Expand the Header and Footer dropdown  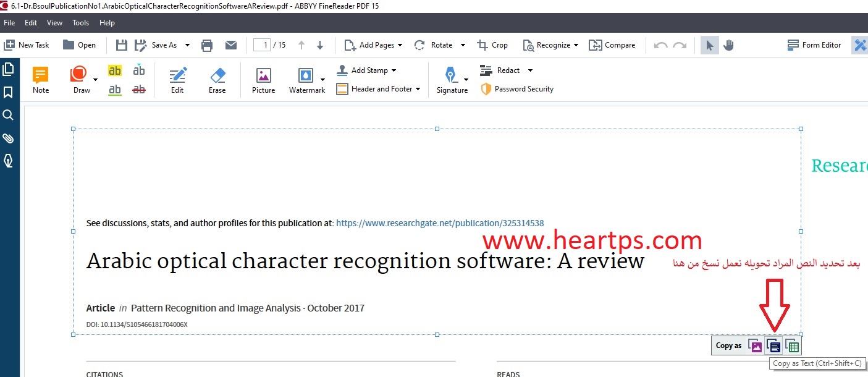pyautogui.click(x=418, y=89)
